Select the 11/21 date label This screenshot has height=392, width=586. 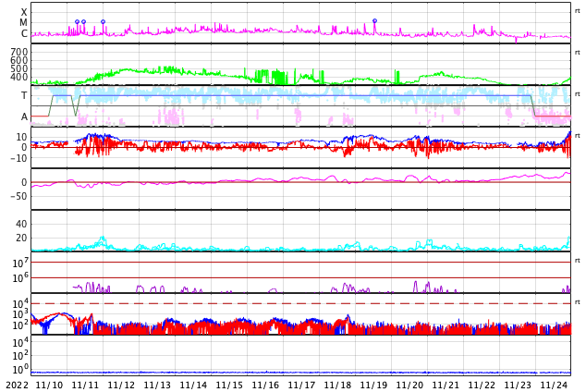click(446, 385)
